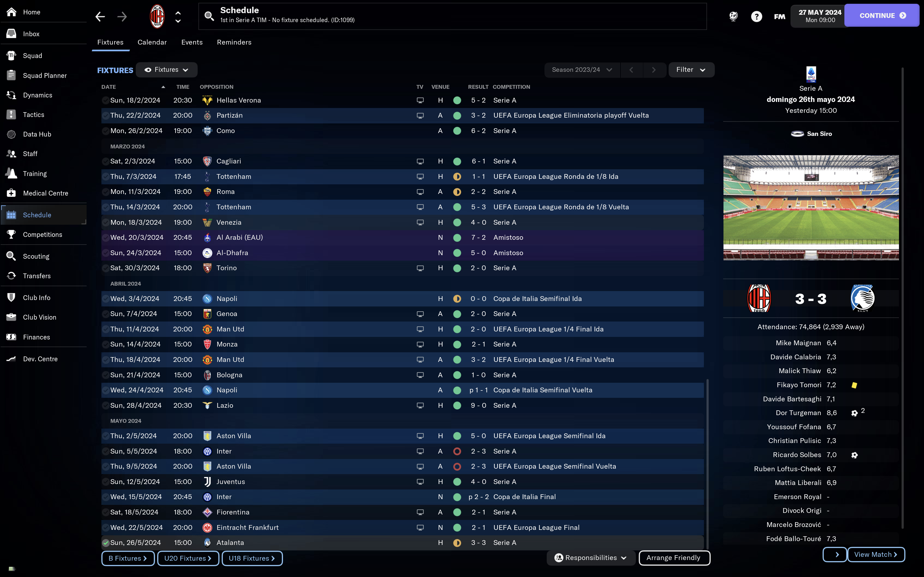Click the next season navigation arrow

pyautogui.click(x=653, y=69)
